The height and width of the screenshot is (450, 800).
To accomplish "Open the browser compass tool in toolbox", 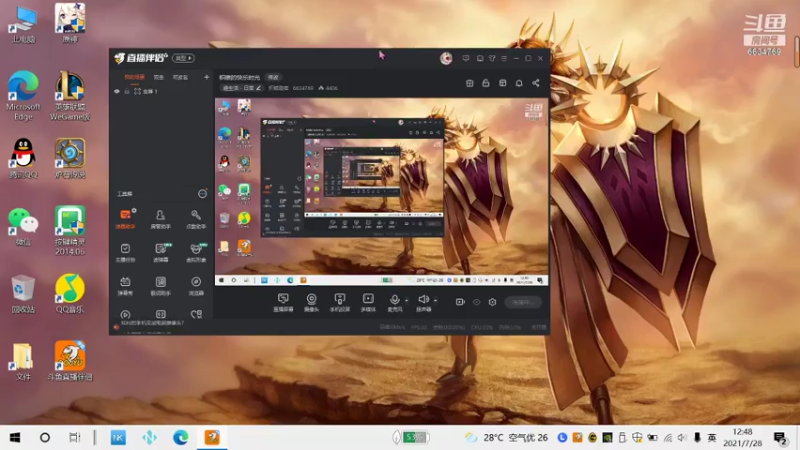I will [196, 286].
